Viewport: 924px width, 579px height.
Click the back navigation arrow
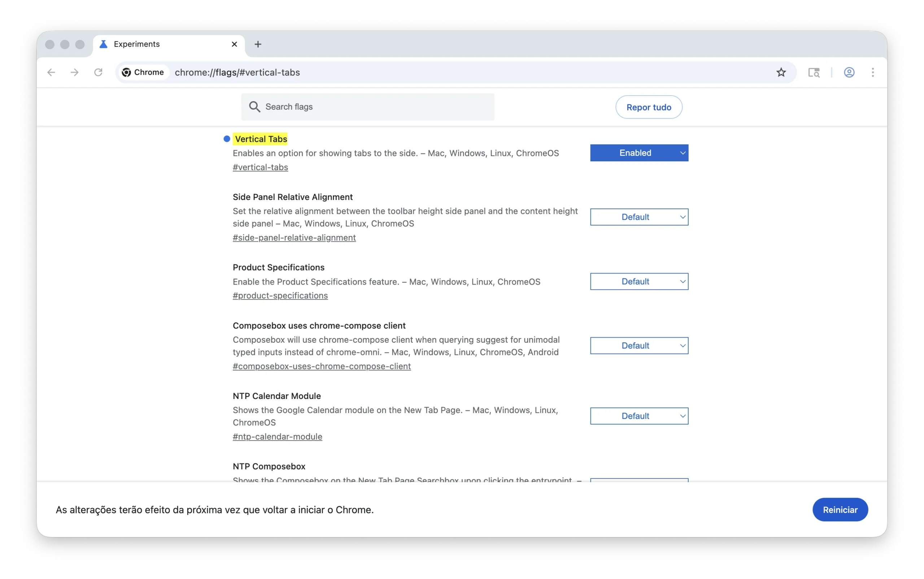[51, 73]
